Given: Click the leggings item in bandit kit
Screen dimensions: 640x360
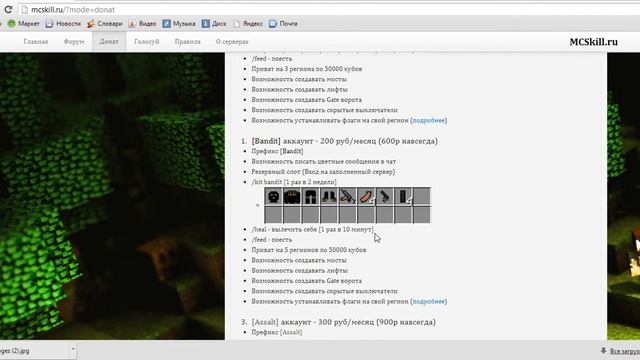Looking at the screenshot, I should point(311,197).
